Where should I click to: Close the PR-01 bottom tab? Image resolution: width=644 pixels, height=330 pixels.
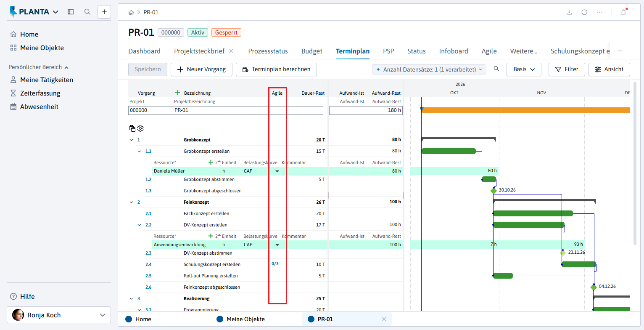384,319
